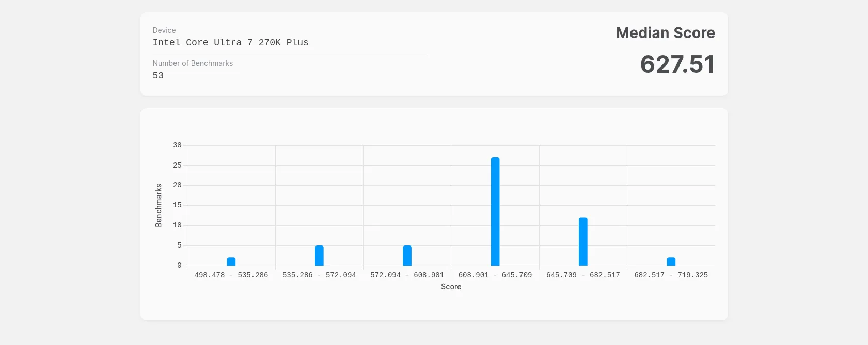This screenshot has height=345, width=868.
Task: Click the bar for 572.094 - 608.901 range
Action: click(407, 255)
